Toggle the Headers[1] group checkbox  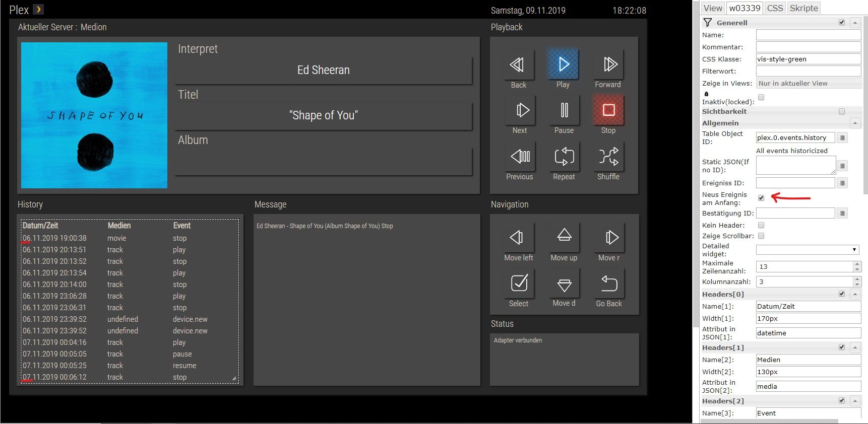click(841, 347)
